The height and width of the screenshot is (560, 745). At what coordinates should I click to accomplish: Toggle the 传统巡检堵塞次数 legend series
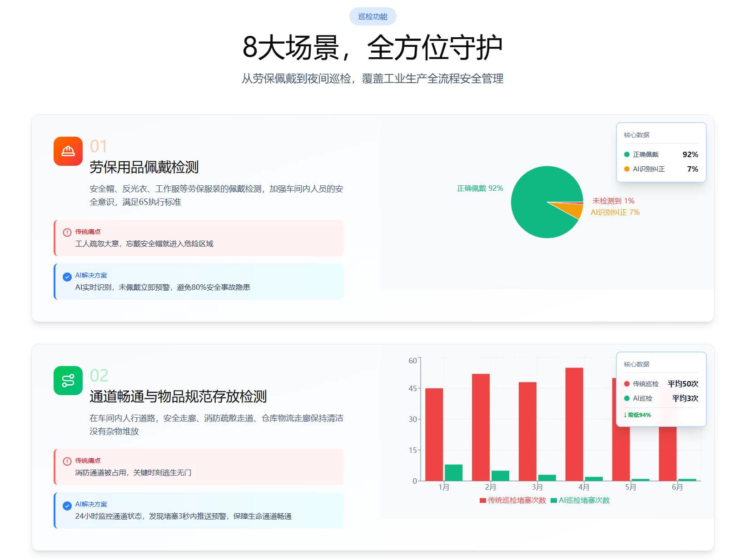coord(513,500)
